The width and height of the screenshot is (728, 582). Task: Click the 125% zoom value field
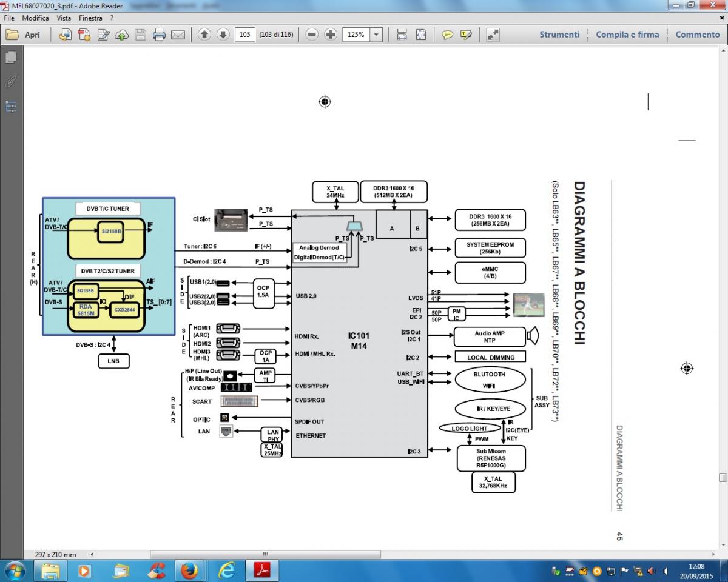click(356, 35)
